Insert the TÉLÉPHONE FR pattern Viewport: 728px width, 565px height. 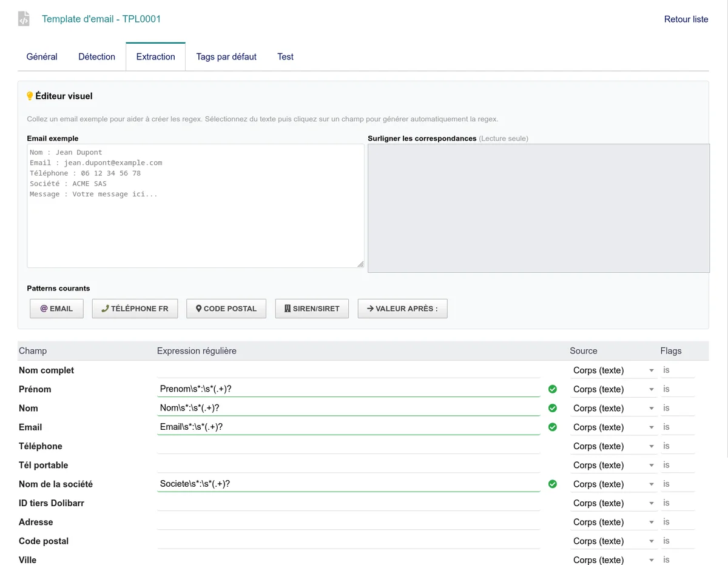[x=135, y=309]
